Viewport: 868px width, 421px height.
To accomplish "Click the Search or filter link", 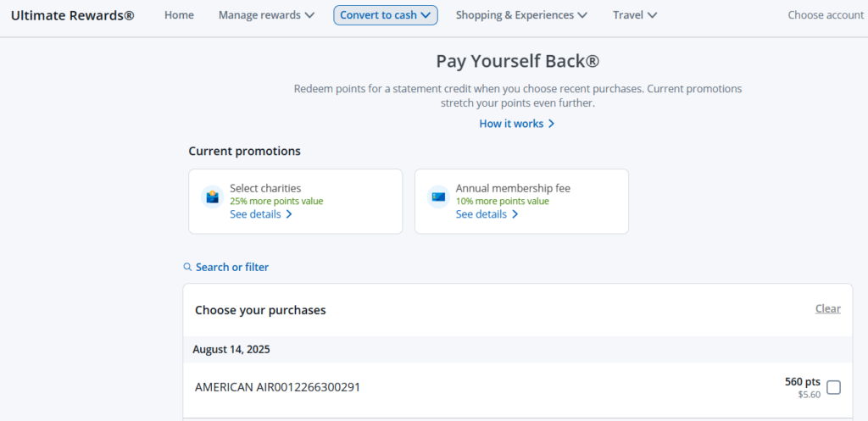I will click(x=232, y=267).
